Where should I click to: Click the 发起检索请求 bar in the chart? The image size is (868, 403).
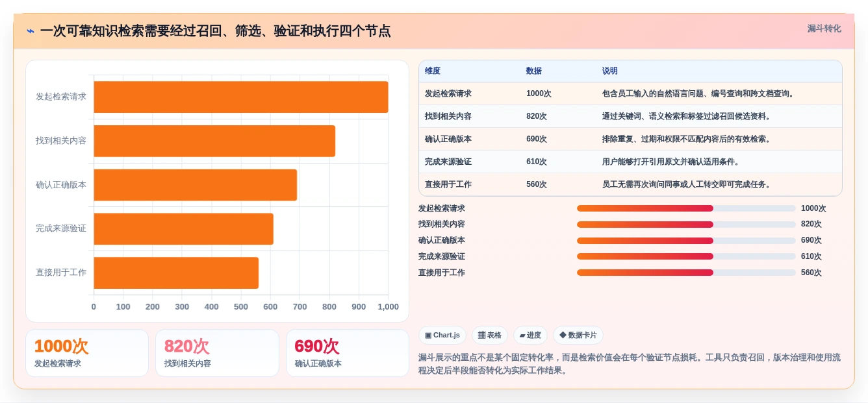click(241, 97)
